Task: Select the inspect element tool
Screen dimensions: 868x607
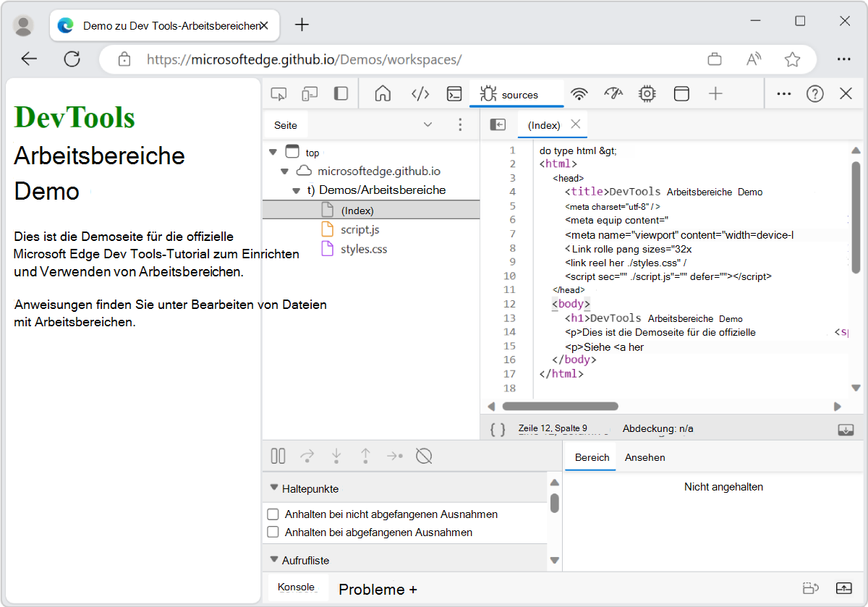Action: (x=278, y=93)
